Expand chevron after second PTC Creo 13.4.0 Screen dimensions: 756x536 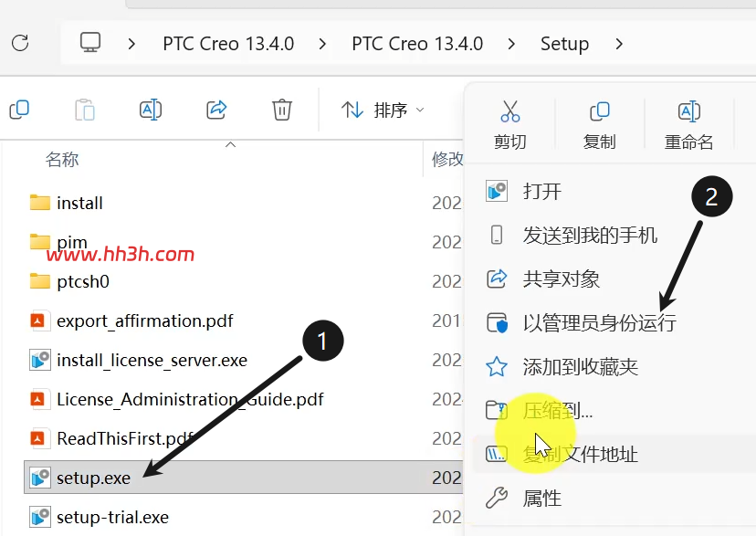tap(511, 44)
